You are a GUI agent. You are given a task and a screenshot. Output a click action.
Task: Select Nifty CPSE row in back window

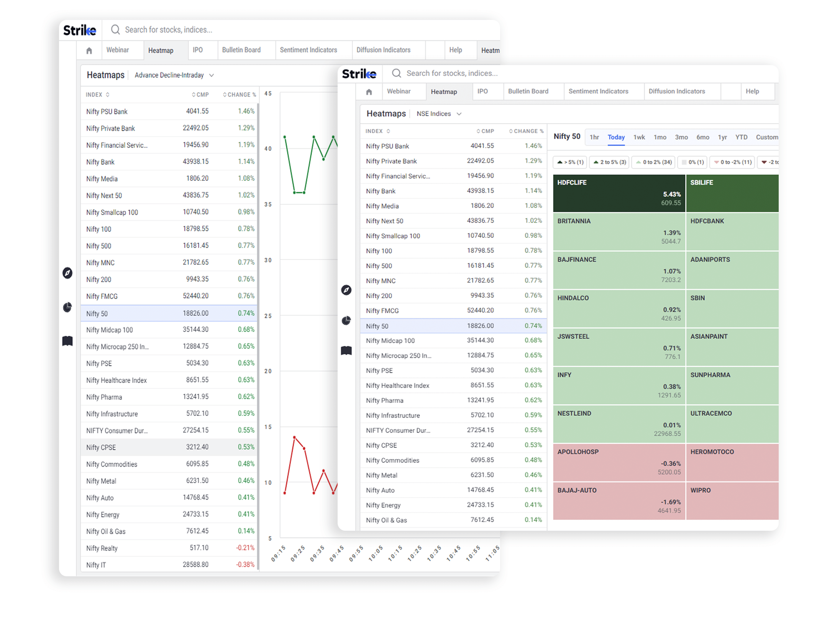169,447
